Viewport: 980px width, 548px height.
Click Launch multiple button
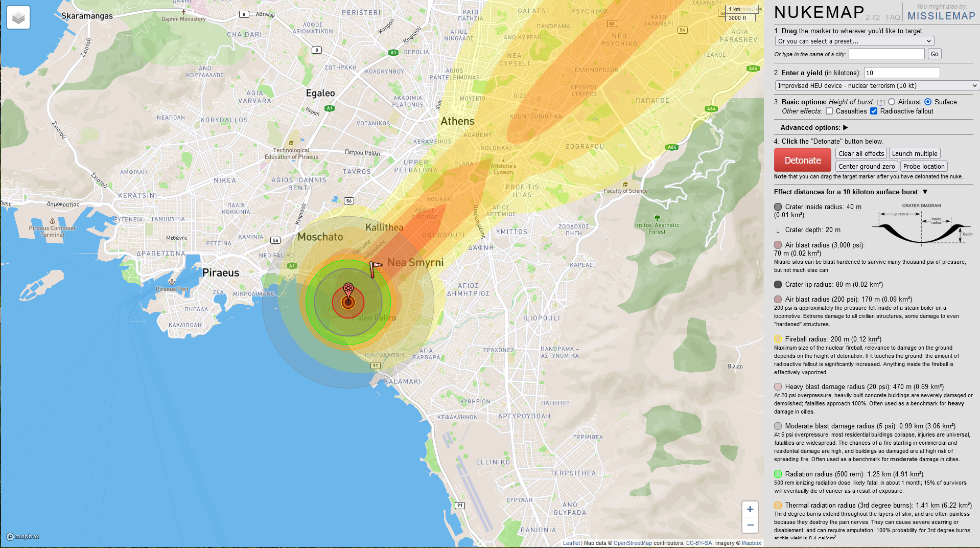(x=915, y=153)
